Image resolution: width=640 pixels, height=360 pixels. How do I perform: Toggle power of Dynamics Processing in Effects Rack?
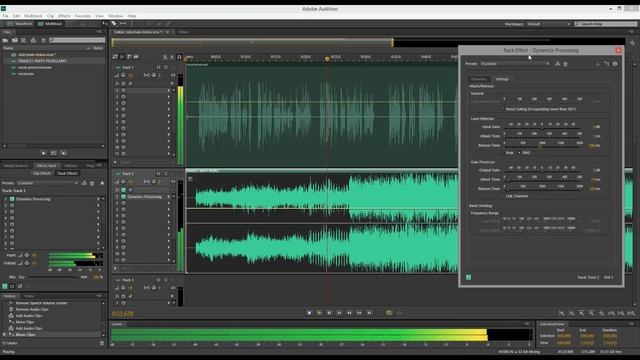pyautogui.click(x=12, y=199)
